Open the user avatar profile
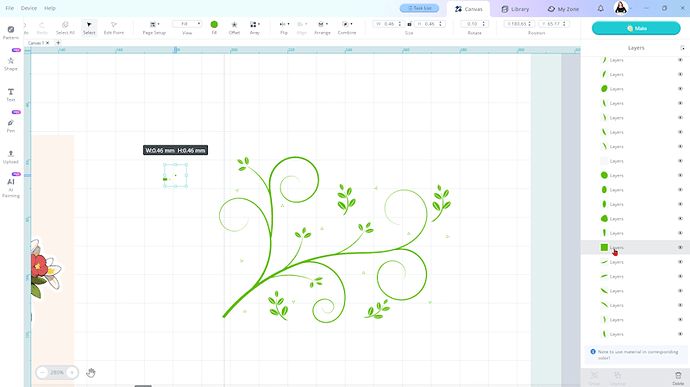690x387 pixels. pyautogui.click(x=620, y=8)
